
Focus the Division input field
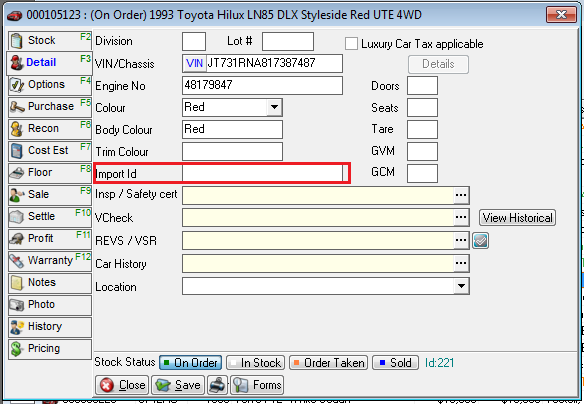coord(194,41)
